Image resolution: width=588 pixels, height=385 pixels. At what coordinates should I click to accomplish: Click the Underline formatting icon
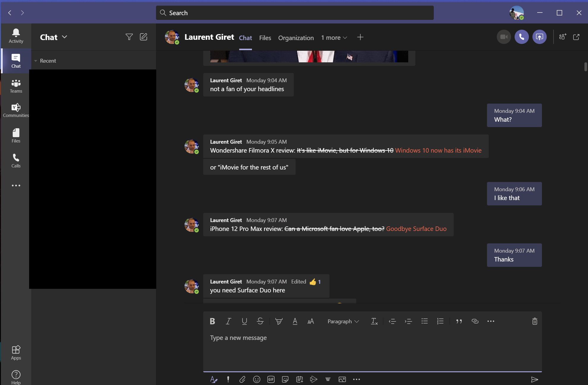tap(244, 321)
